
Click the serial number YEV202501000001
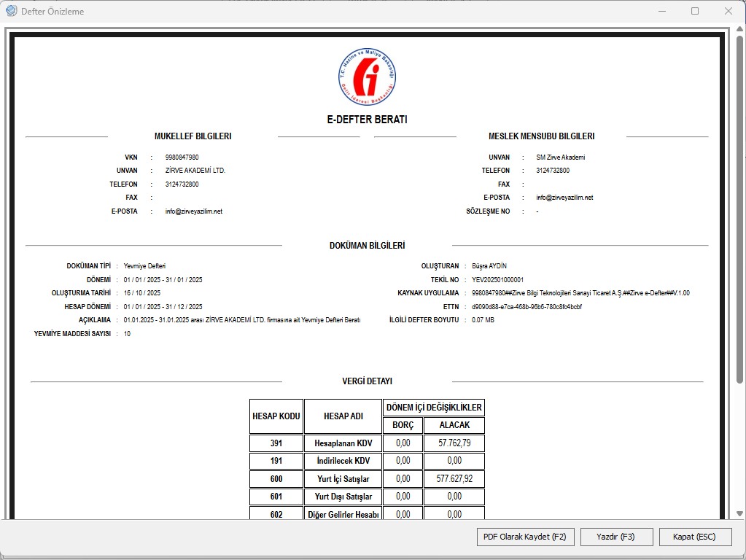point(497,280)
